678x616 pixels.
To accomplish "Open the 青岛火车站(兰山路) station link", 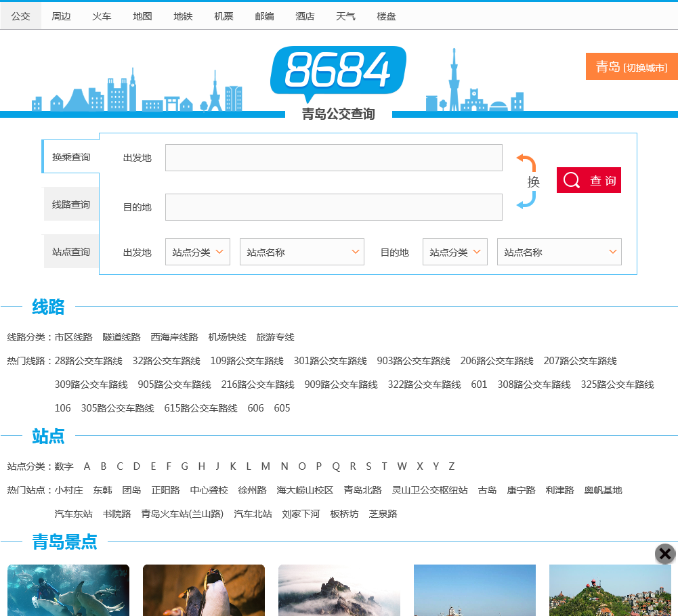I will click(182, 514).
